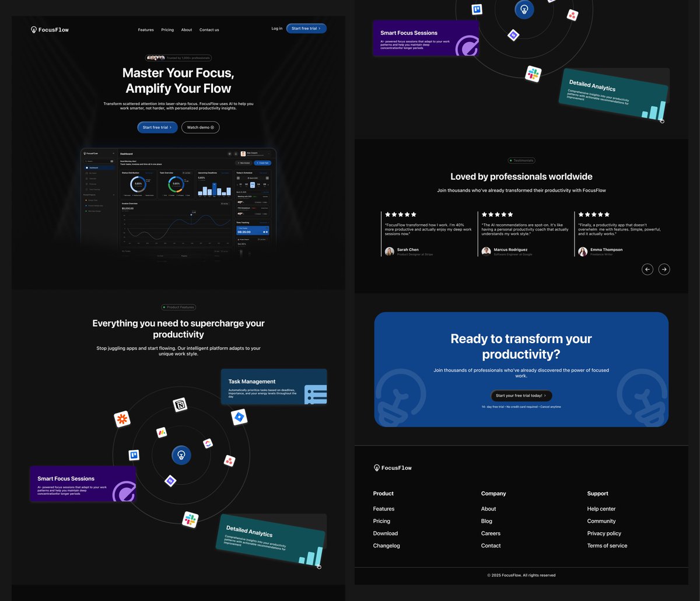The image size is (700, 601).
Task: Click Sarah Chen's avatar
Action: tap(389, 251)
